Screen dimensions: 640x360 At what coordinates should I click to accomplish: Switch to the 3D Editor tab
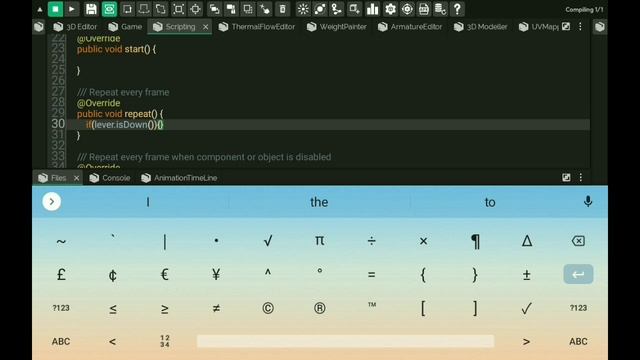pos(76,27)
